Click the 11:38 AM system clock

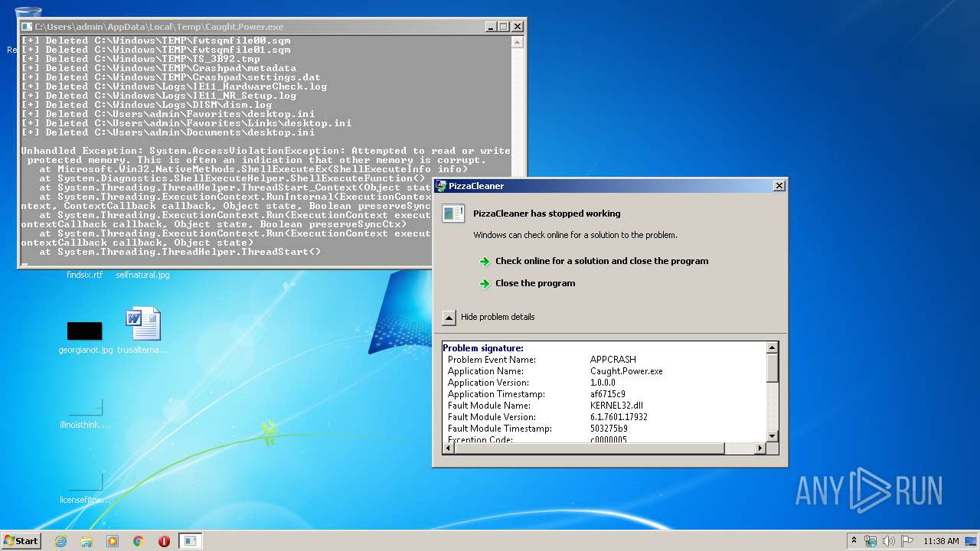click(x=941, y=541)
